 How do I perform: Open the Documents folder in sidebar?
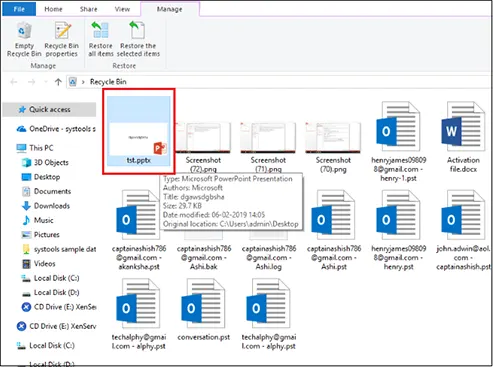pyautogui.click(x=46, y=191)
